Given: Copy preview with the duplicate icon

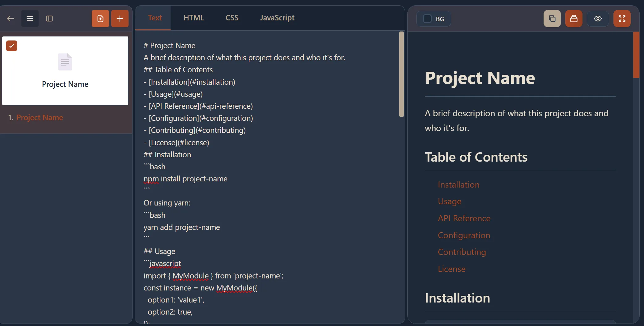Looking at the screenshot, I should [552, 19].
